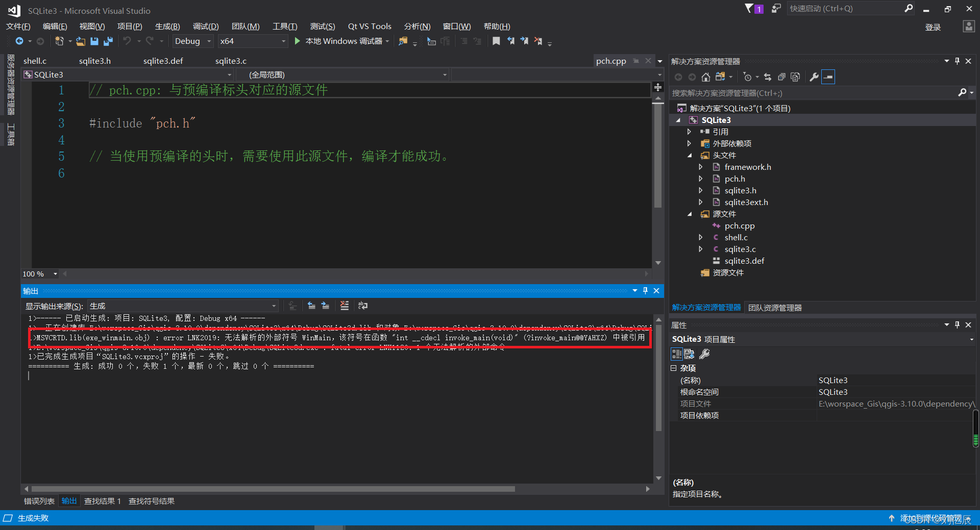Expand the 引用 node in Solution Explorer
The height and width of the screenshot is (530, 980).
coord(689,132)
